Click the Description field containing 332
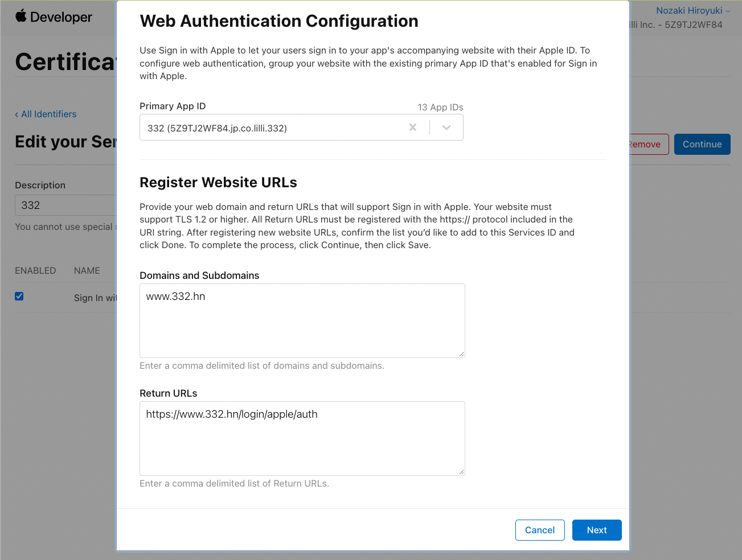Image resolution: width=742 pixels, height=560 pixels. click(x=65, y=205)
